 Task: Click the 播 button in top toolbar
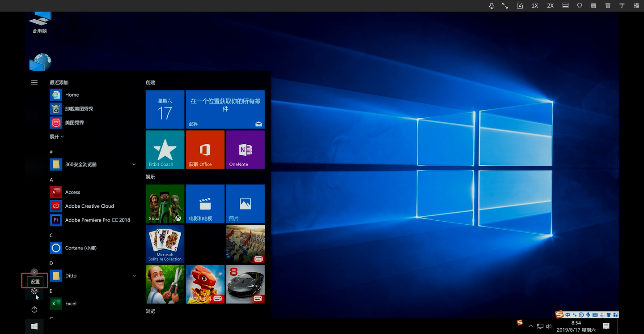636,6
